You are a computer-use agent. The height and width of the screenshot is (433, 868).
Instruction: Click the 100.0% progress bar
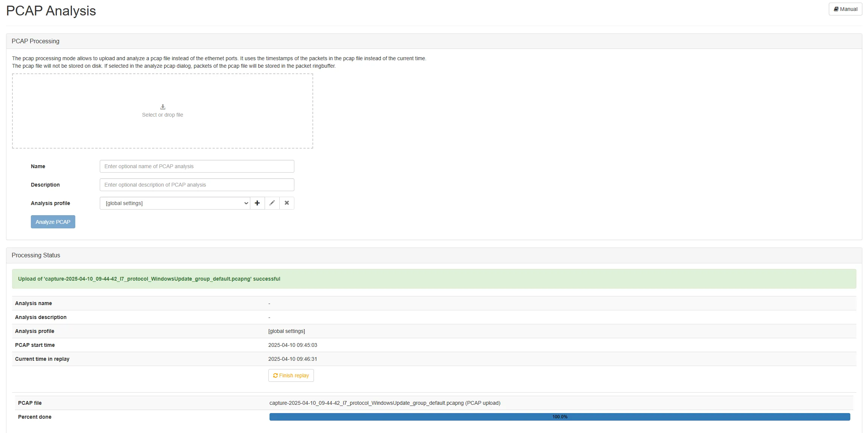559,417
